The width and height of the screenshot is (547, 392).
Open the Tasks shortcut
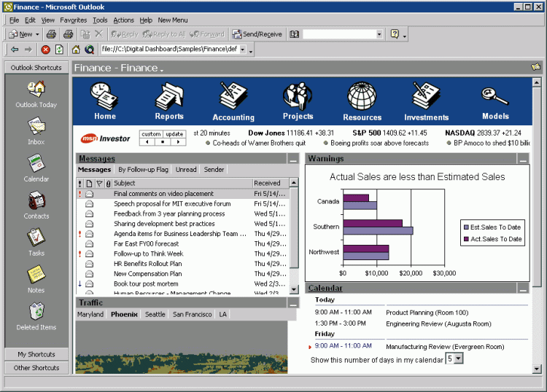36,243
